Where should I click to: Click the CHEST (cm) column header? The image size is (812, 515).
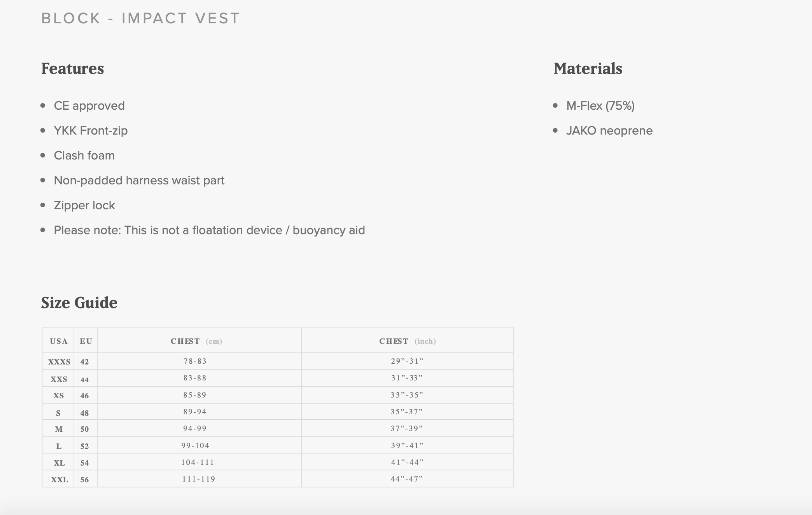(196, 342)
